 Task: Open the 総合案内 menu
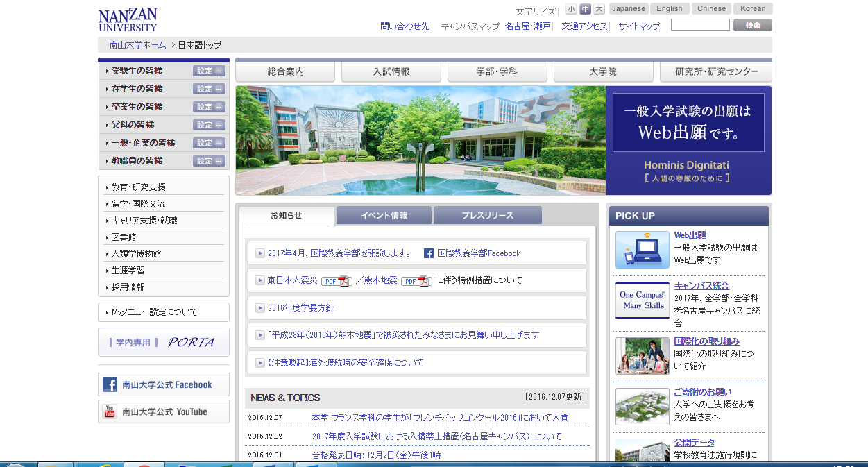pos(285,71)
